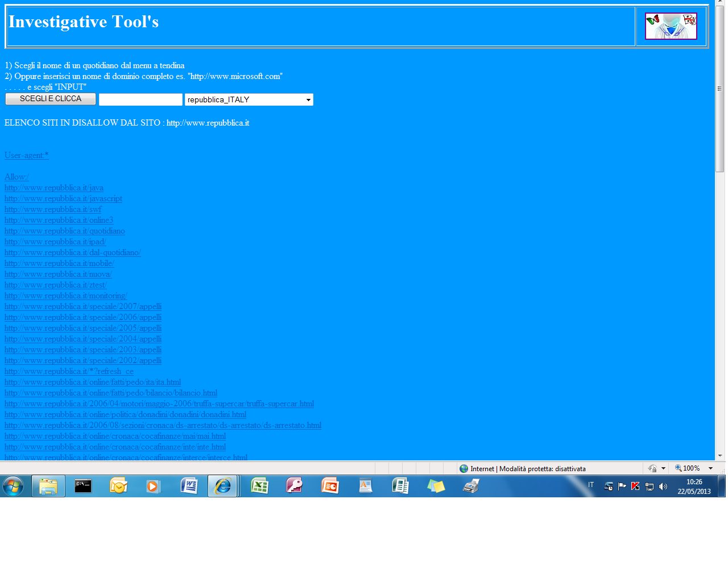The width and height of the screenshot is (728, 582).
Task: Click the Show Desktop button
Action: (722, 487)
